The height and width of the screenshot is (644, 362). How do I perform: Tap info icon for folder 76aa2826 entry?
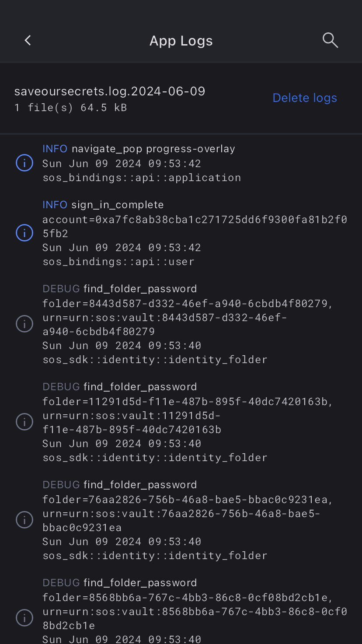tap(24, 520)
